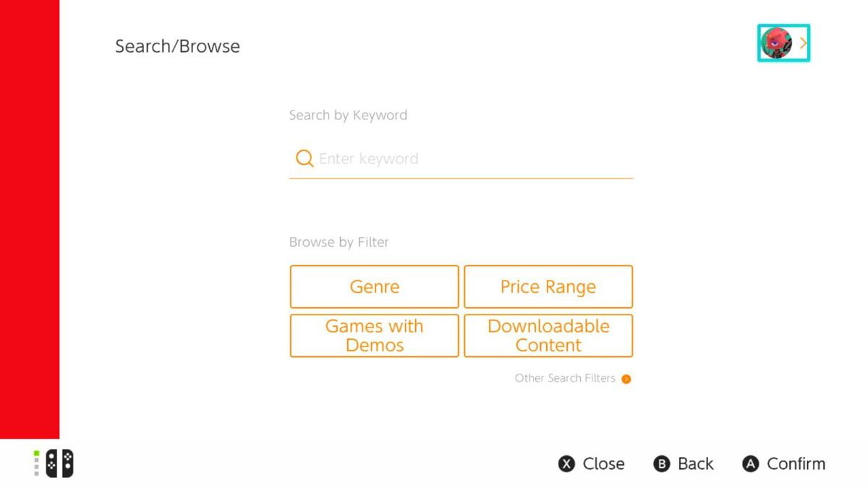Click the magnifying glass search icon

[x=304, y=158]
